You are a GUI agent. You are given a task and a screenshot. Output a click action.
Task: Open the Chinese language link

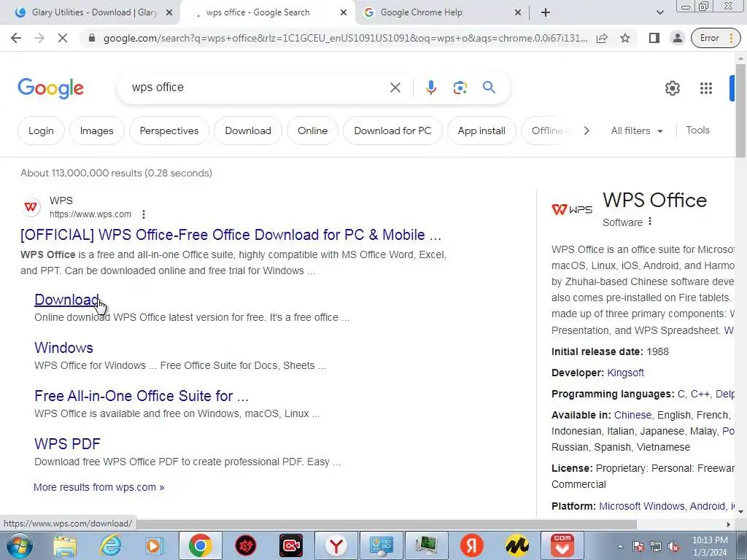(x=632, y=415)
